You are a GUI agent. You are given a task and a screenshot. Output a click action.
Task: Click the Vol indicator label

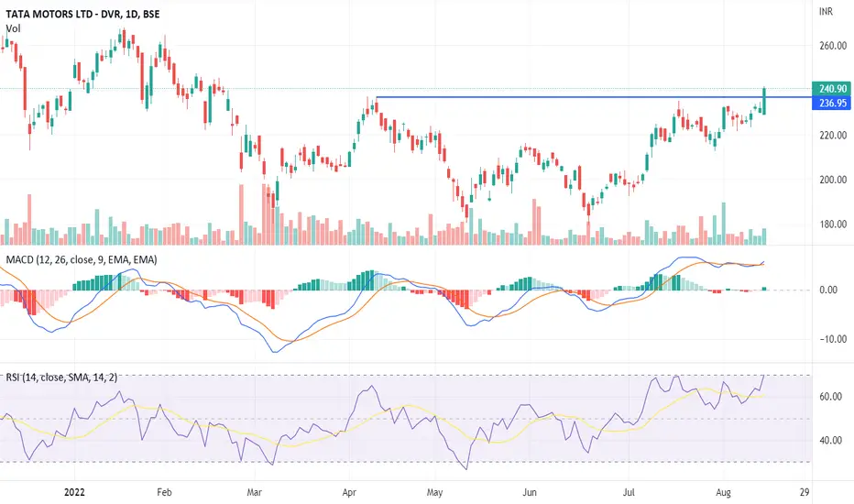coord(13,28)
